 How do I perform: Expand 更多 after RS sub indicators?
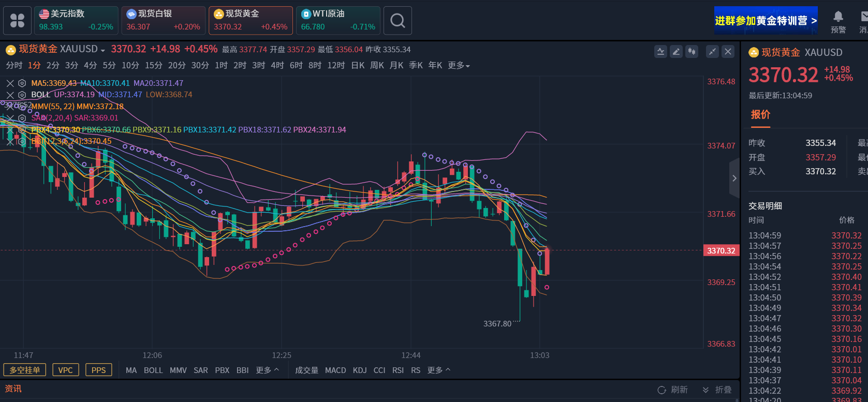439,370
